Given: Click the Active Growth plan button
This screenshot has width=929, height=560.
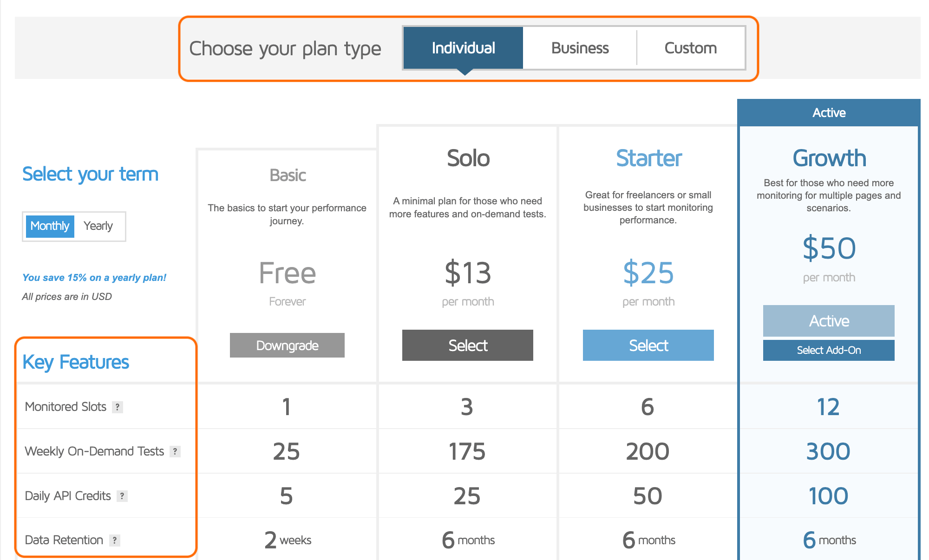Looking at the screenshot, I should [829, 321].
